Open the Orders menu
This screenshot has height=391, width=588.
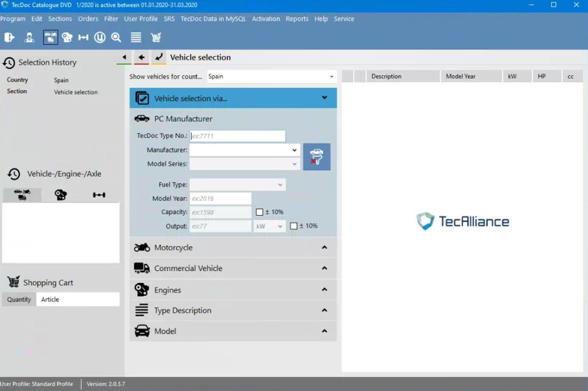click(x=88, y=18)
